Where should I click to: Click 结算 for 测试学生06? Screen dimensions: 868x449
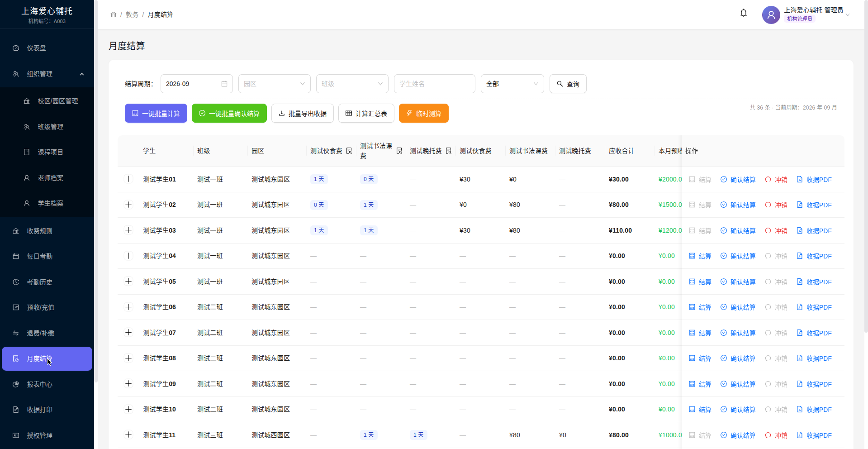click(700, 307)
